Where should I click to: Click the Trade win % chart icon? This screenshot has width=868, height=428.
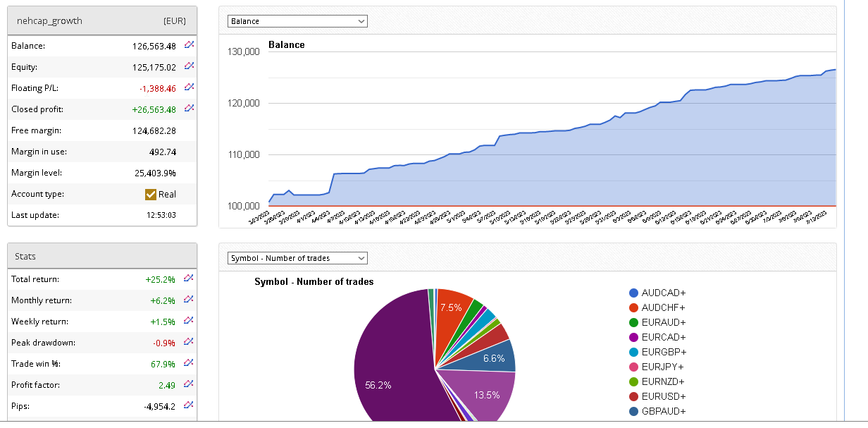coord(189,363)
